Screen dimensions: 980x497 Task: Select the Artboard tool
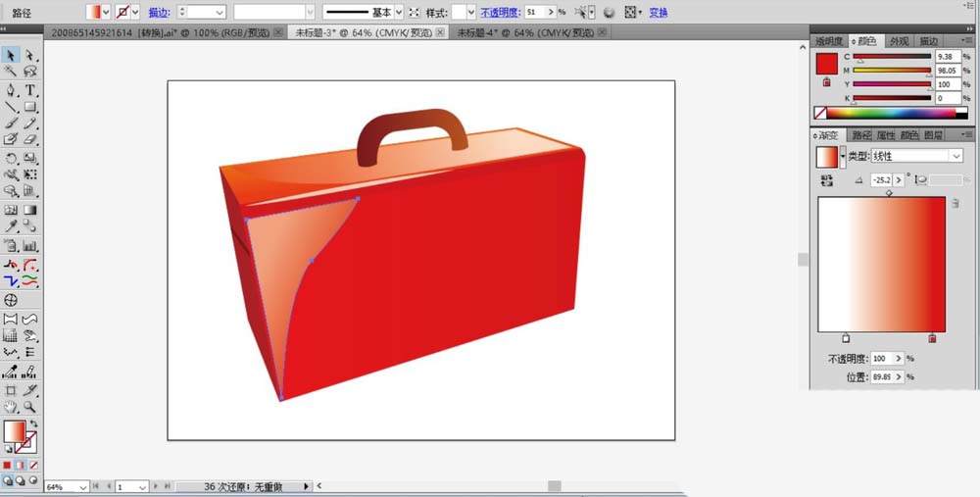coord(11,391)
